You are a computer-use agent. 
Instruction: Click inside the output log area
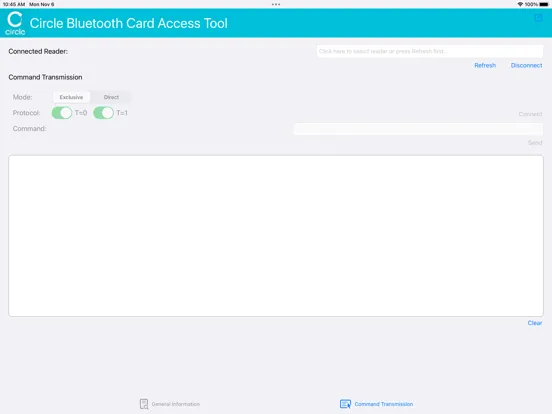point(276,236)
